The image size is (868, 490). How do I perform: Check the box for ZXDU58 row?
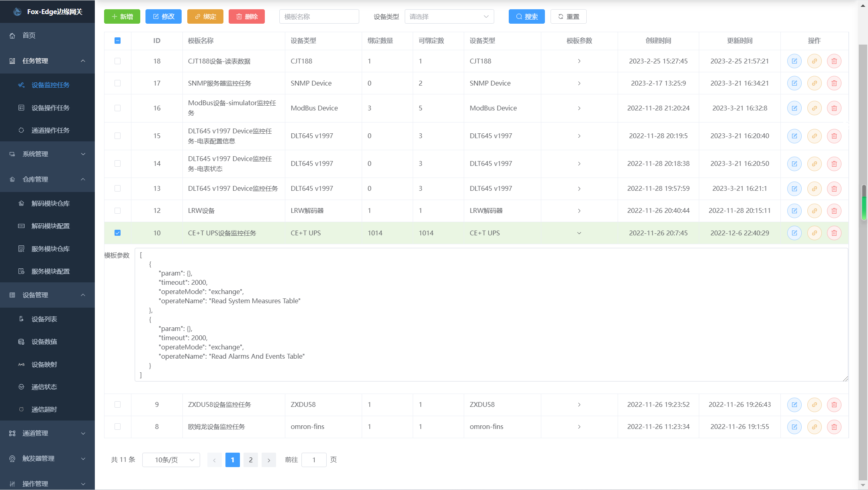[x=117, y=404]
